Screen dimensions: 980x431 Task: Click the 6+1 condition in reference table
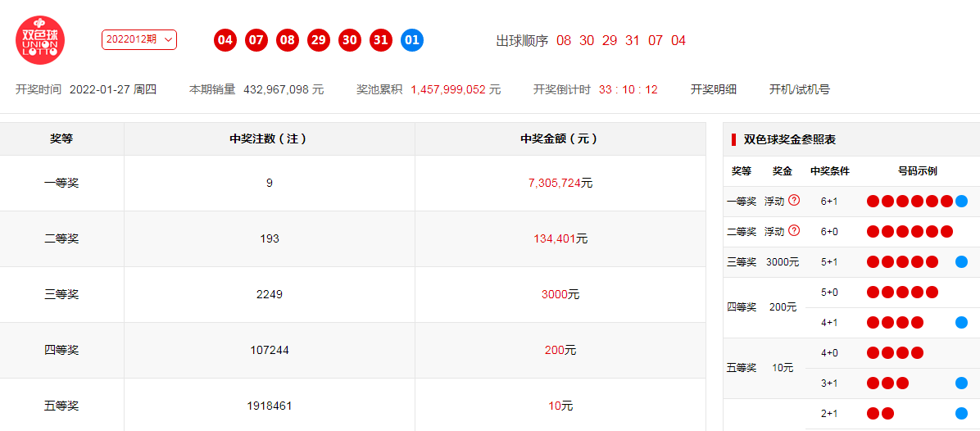click(829, 201)
